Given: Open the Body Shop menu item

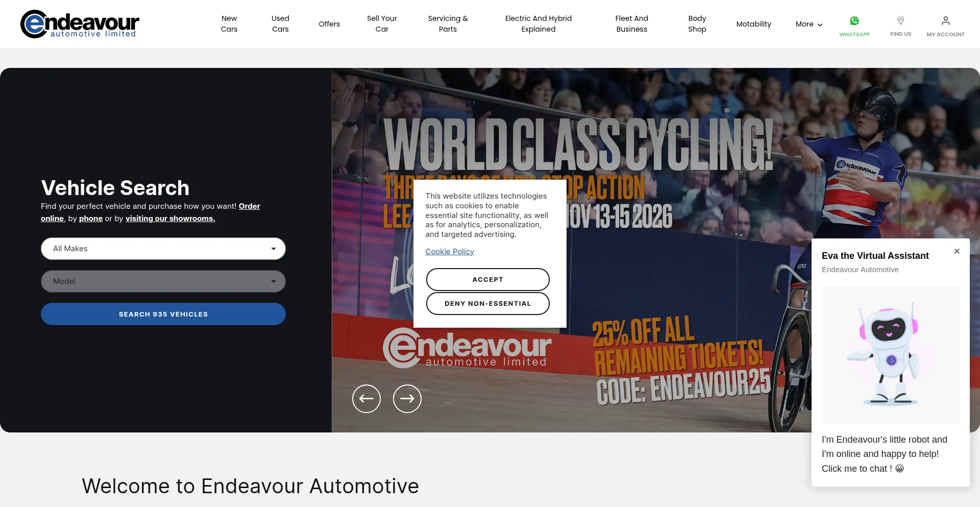Looking at the screenshot, I should point(697,24).
